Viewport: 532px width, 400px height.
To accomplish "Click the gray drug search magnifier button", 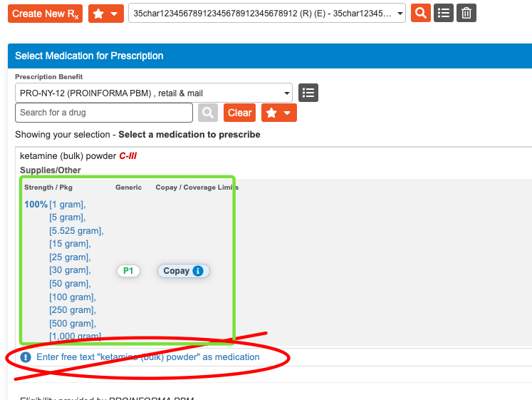I will point(208,113).
